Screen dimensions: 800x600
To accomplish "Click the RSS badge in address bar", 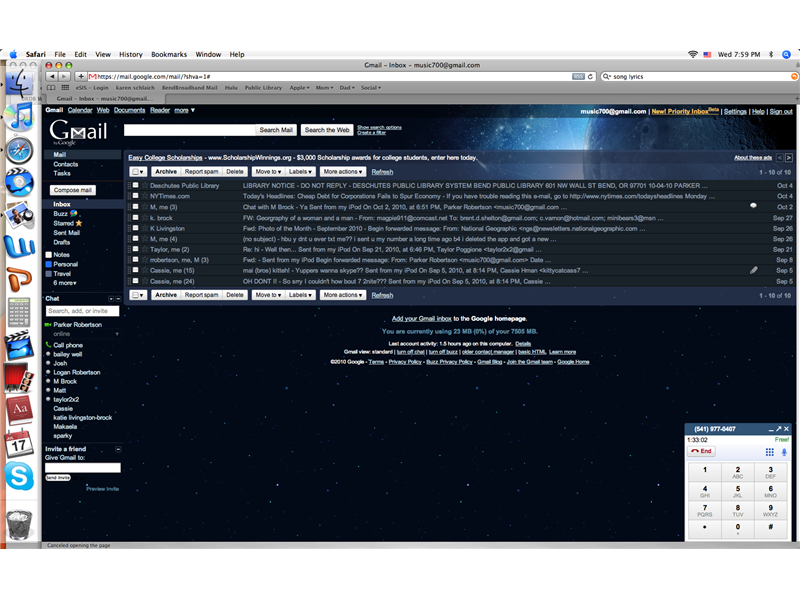I will click(x=578, y=77).
